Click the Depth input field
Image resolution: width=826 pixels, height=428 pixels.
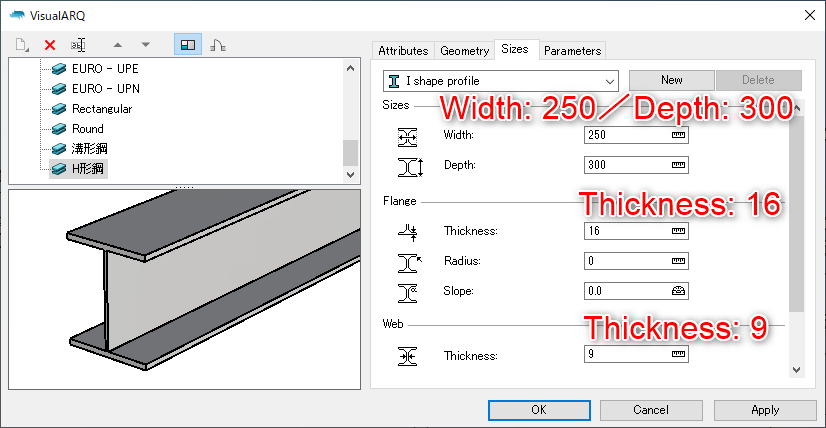(636, 165)
